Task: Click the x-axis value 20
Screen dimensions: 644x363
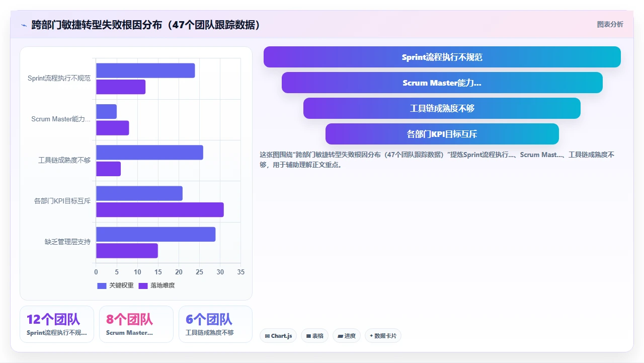Action: click(179, 272)
